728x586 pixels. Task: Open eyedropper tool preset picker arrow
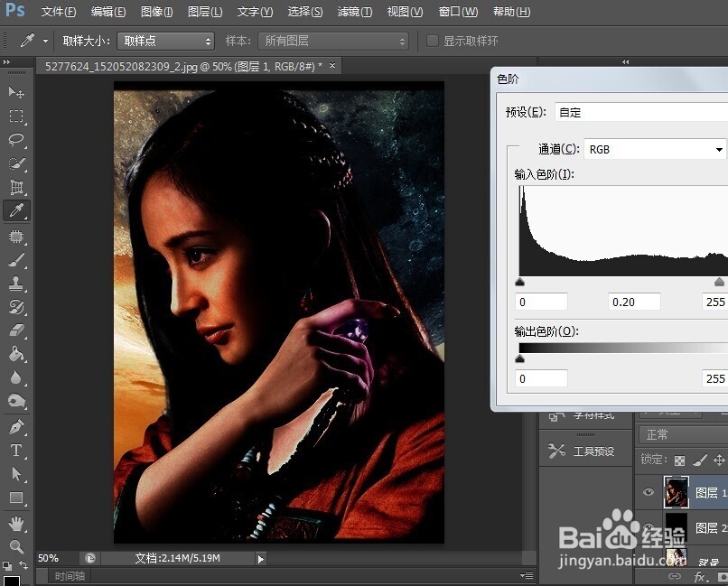click(x=45, y=42)
